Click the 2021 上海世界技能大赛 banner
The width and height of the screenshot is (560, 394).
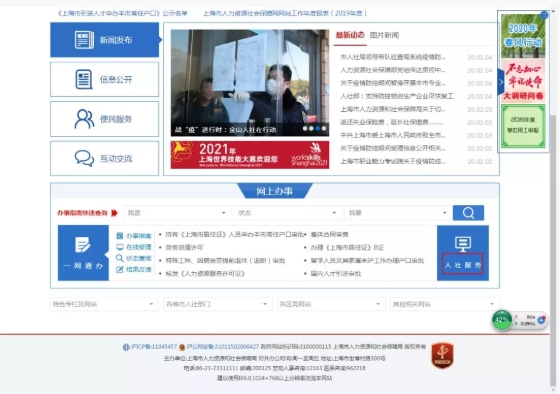(x=250, y=155)
